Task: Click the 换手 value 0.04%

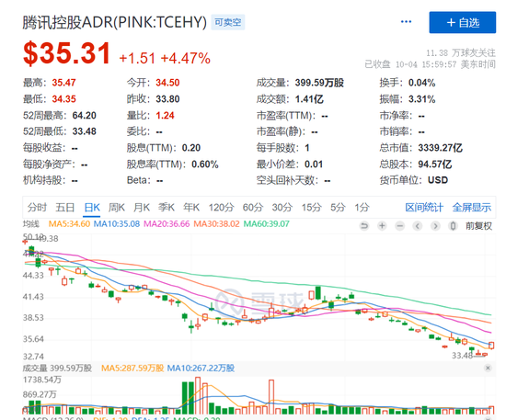Action: point(421,83)
